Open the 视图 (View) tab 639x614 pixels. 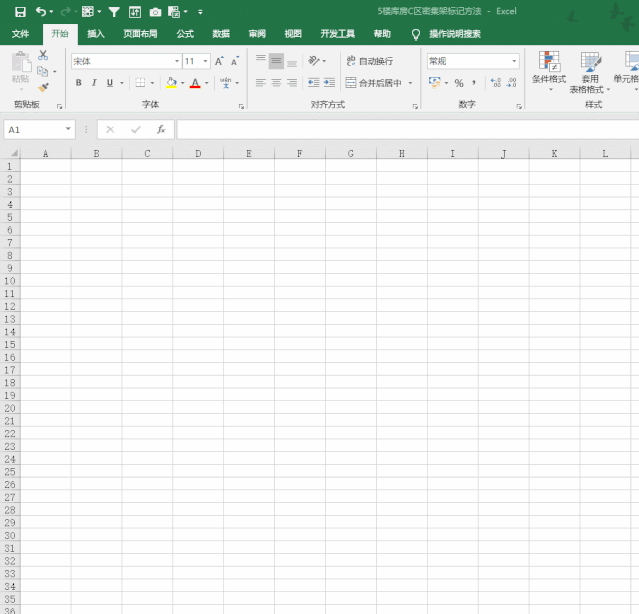coord(293,34)
